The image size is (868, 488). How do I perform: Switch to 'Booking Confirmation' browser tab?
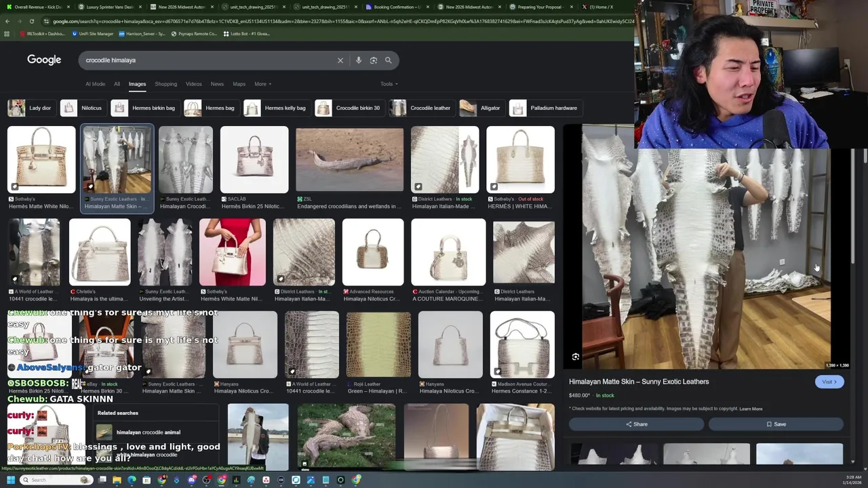pos(397,7)
